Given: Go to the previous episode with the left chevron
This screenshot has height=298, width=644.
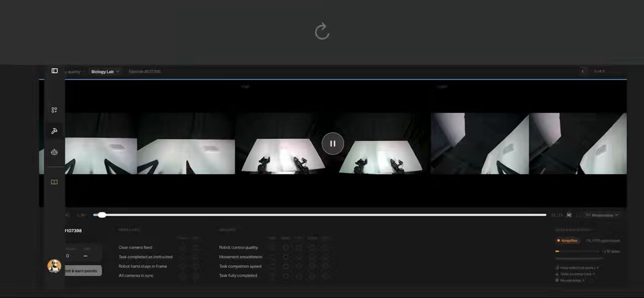Looking at the screenshot, I should coord(583,71).
